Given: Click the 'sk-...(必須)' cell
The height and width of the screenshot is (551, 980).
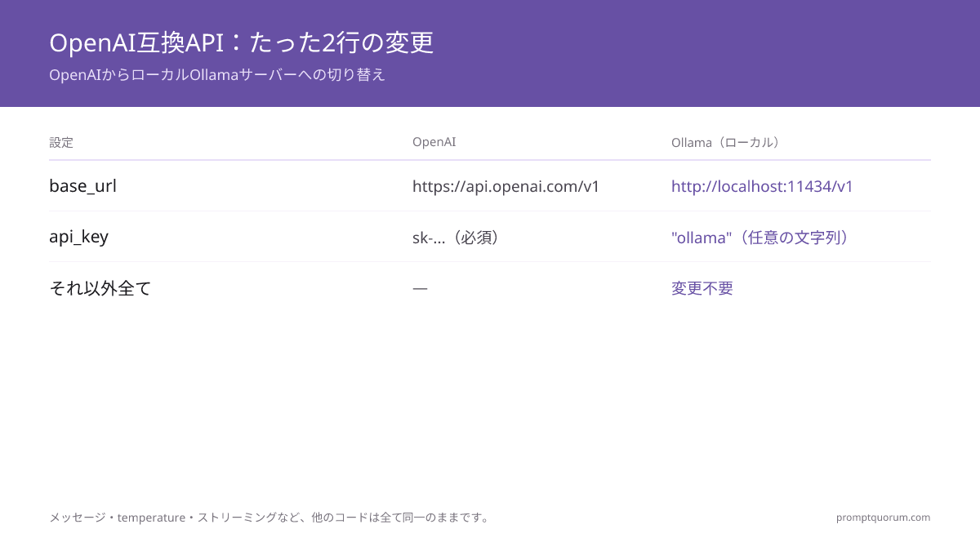Looking at the screenshot, I should coord(457,238).
